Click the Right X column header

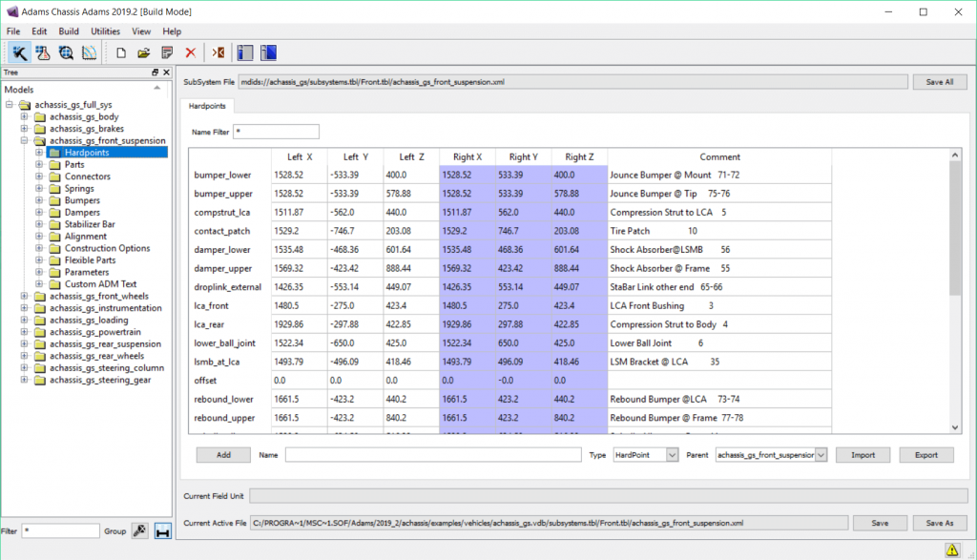[x=468, y=157]
